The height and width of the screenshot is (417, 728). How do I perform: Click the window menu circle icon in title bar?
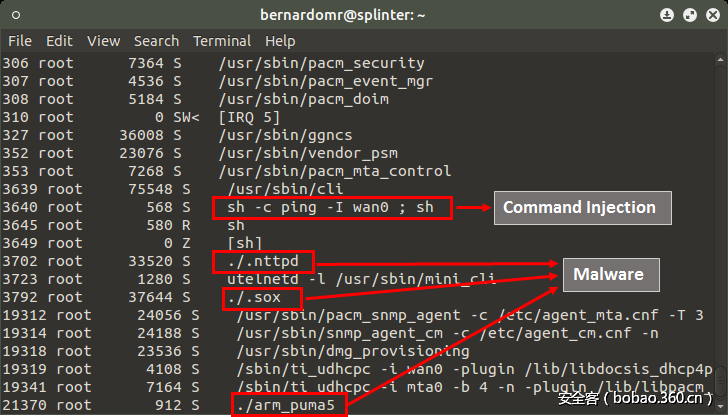point(16,15)
